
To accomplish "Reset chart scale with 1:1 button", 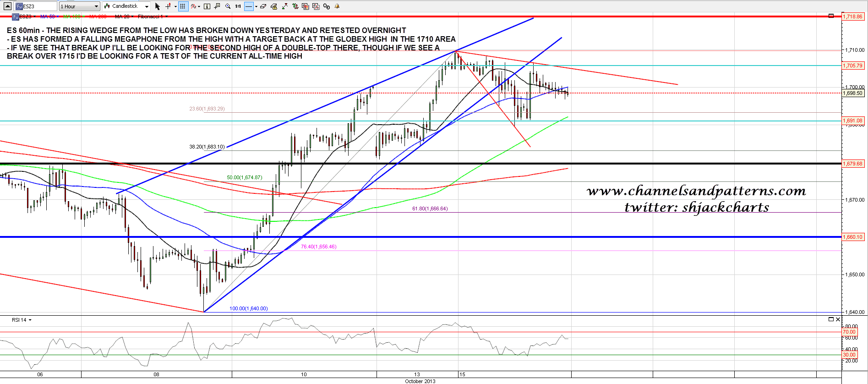I will (x=238, y=6).
